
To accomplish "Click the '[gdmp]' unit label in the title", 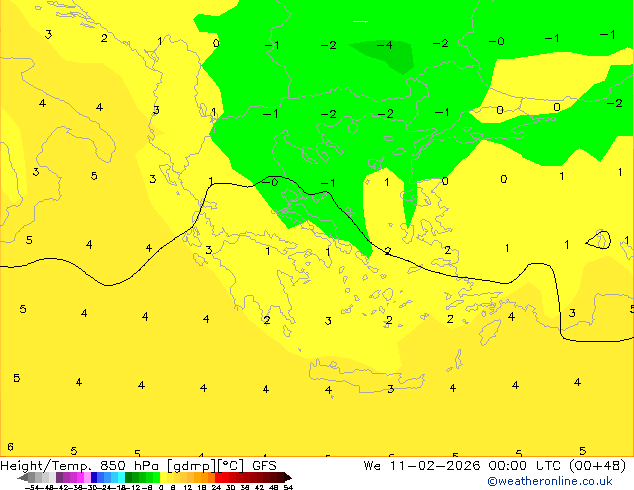I will tap(191, 466).
